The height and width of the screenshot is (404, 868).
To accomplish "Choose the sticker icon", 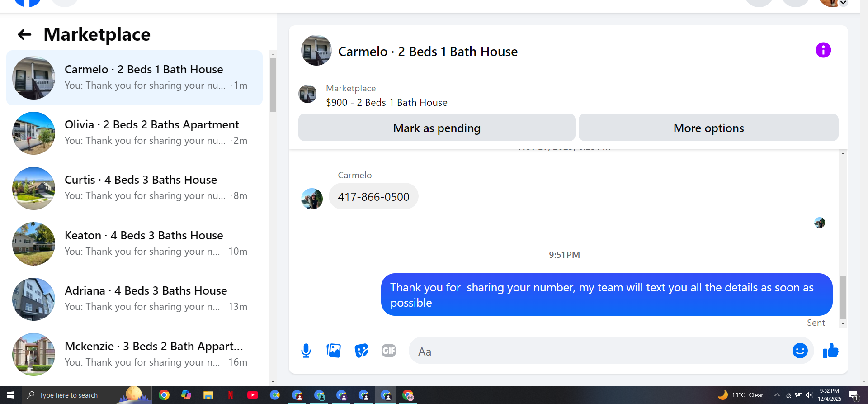I will 361,351.
